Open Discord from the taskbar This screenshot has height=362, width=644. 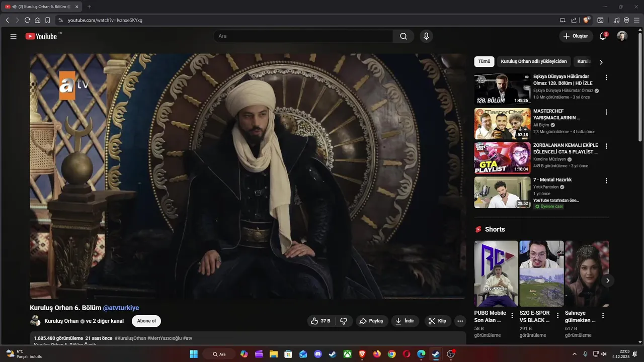[317, 354]
